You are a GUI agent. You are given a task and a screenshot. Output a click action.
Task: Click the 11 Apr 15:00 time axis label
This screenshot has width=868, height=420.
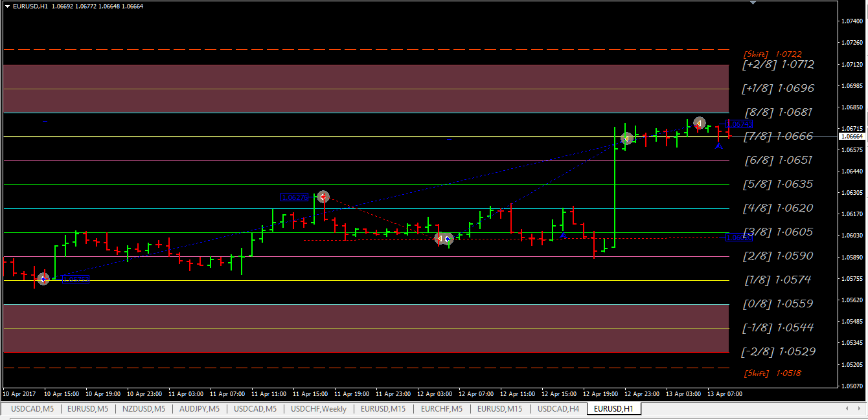click(x=310, y=393)
